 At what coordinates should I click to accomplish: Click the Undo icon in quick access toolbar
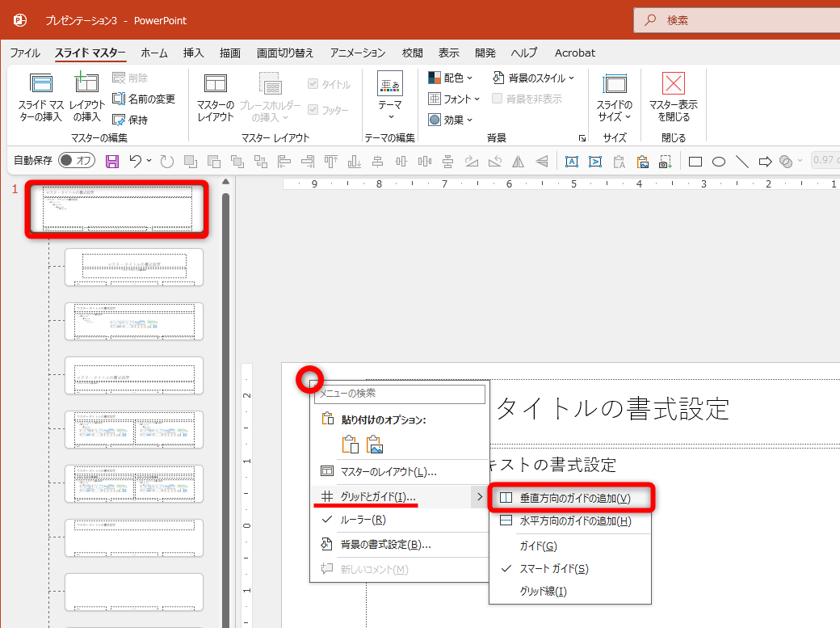(136, 161)
